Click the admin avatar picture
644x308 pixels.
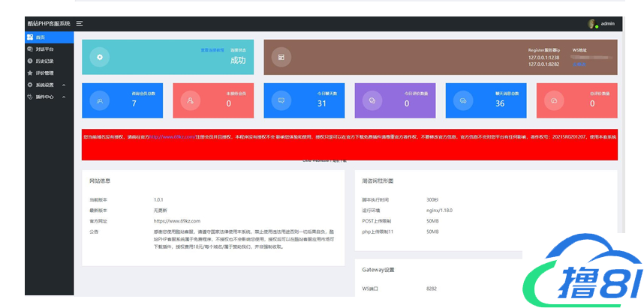(x=592, y=24)
